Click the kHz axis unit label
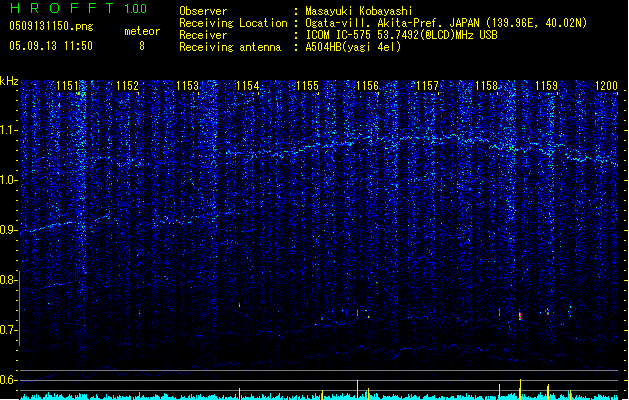Screen dimensions: 629x400 9,81
